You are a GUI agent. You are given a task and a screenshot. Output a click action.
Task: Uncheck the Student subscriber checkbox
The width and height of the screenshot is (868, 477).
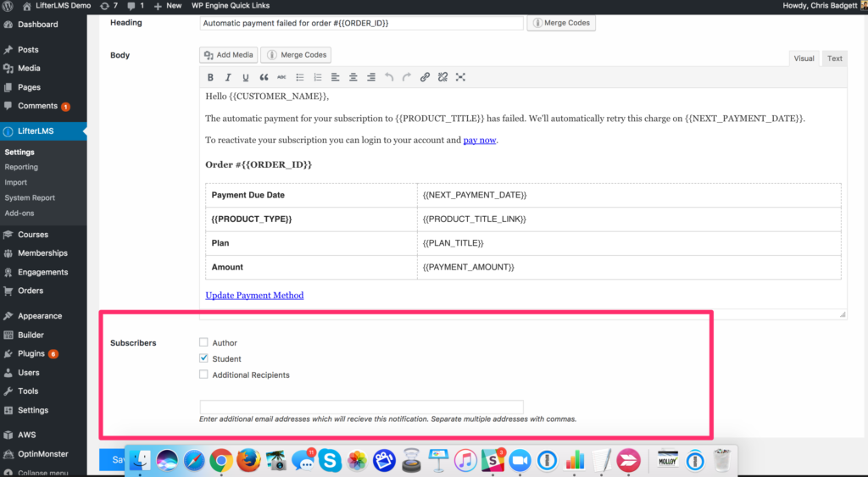pos(203,358)
